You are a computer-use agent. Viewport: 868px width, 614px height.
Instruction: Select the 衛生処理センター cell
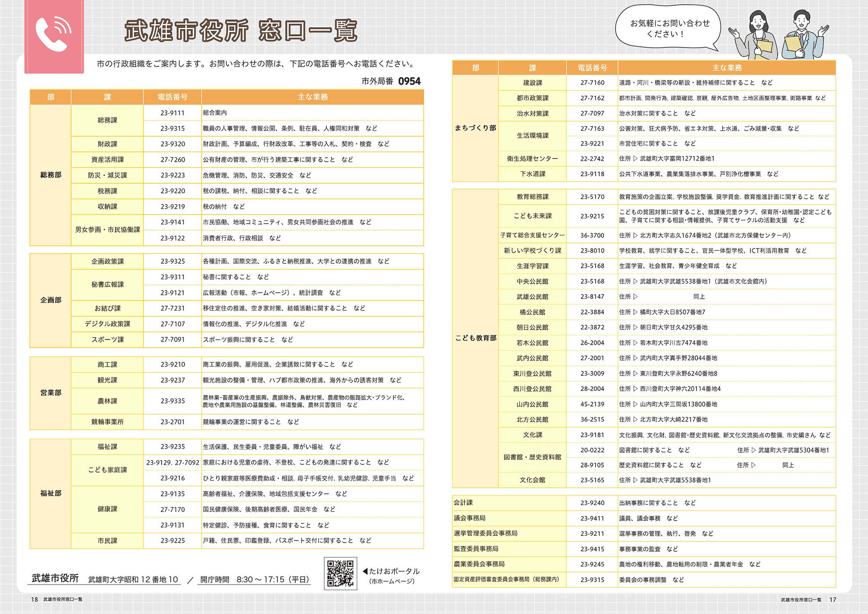pyautogui.click(x=532, y=159)
